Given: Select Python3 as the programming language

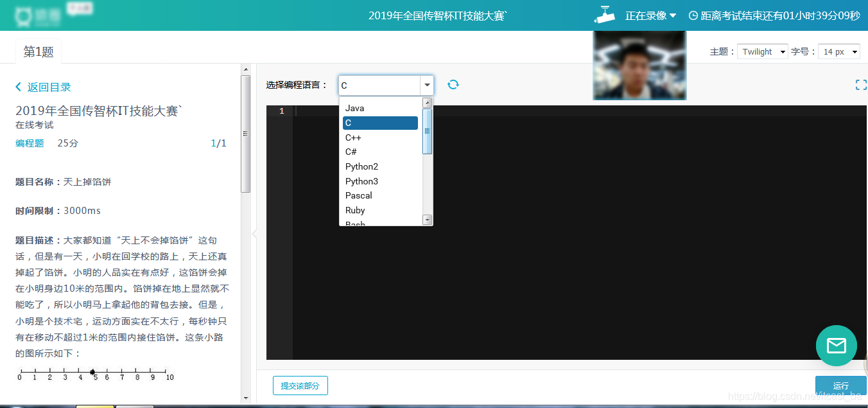Looking at the screenshot, I should click(x=361, y=181).
